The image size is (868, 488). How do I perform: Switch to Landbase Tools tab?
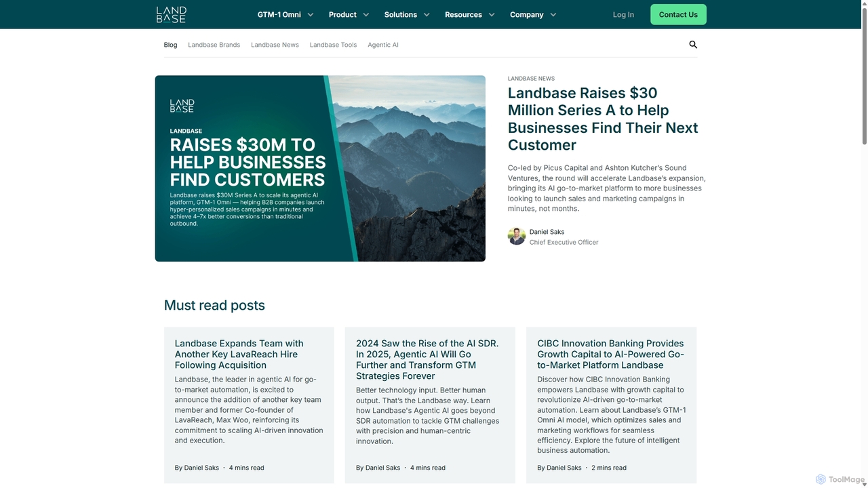click(x=333, y=45)
